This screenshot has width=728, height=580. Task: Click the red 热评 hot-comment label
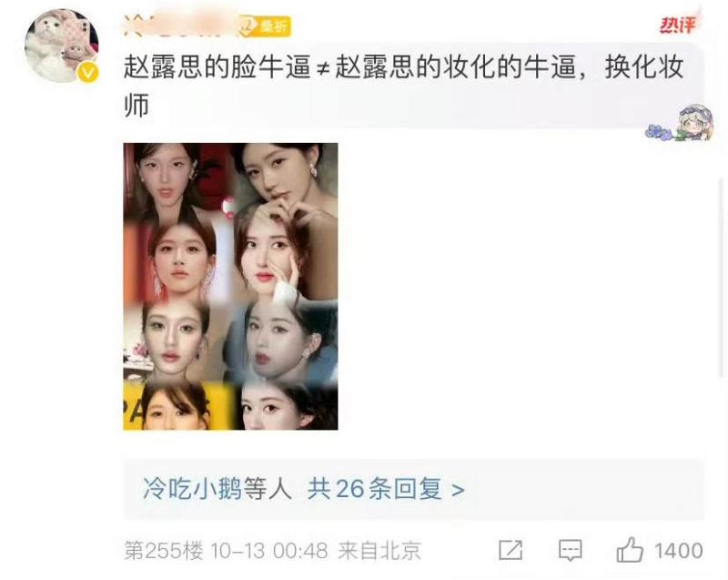(x=678, y=25)
